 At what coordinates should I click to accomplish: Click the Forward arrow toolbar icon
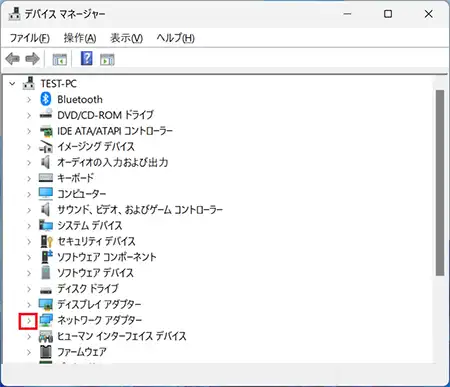tap(32, 59)
